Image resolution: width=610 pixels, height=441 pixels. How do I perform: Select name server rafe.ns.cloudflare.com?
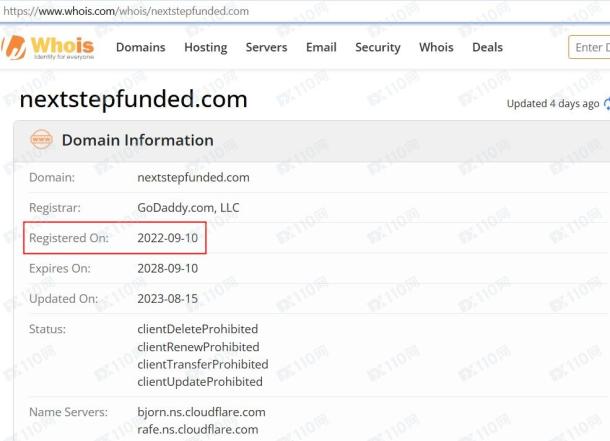[x=198, y=430]
